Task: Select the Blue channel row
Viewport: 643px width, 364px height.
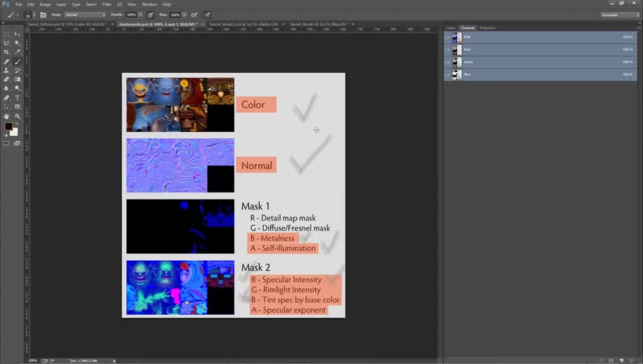Action: pyautogui.click(x=540, y=74)
